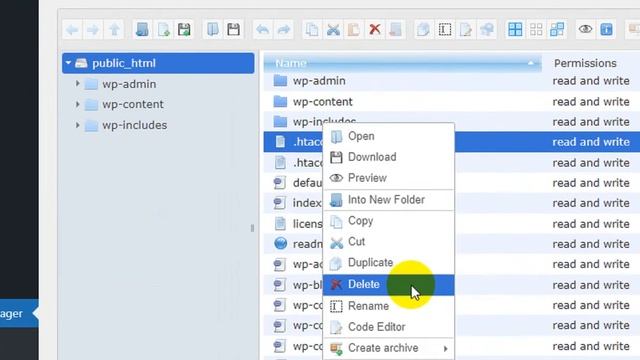The height and width of the screenshot is (360, 640).
Task: Collapse the public_html tree root
Action: point(68,63)
